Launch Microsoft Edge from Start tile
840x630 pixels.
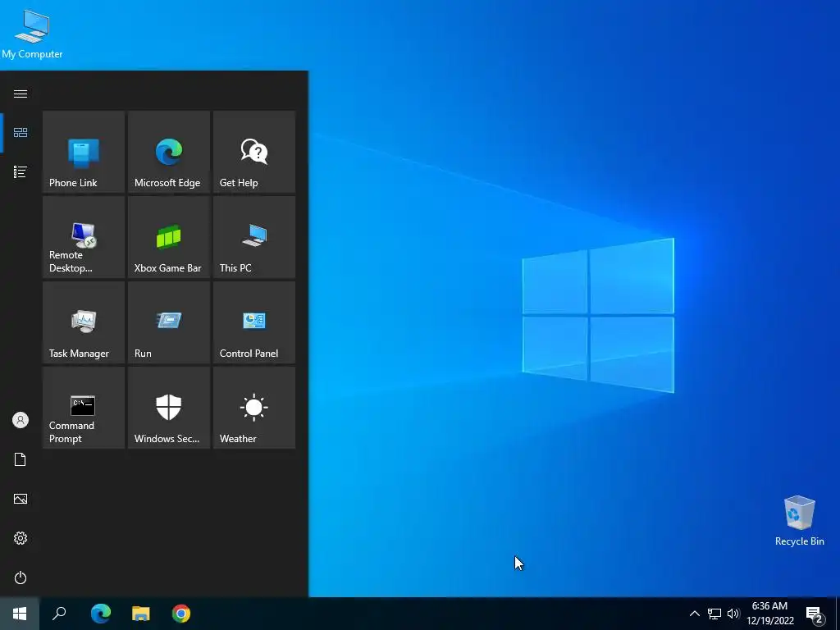coord(169,152)
